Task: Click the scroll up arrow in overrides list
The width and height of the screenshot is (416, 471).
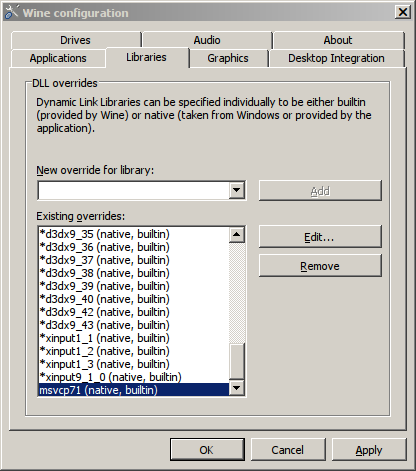Action: tap(237, 235)
